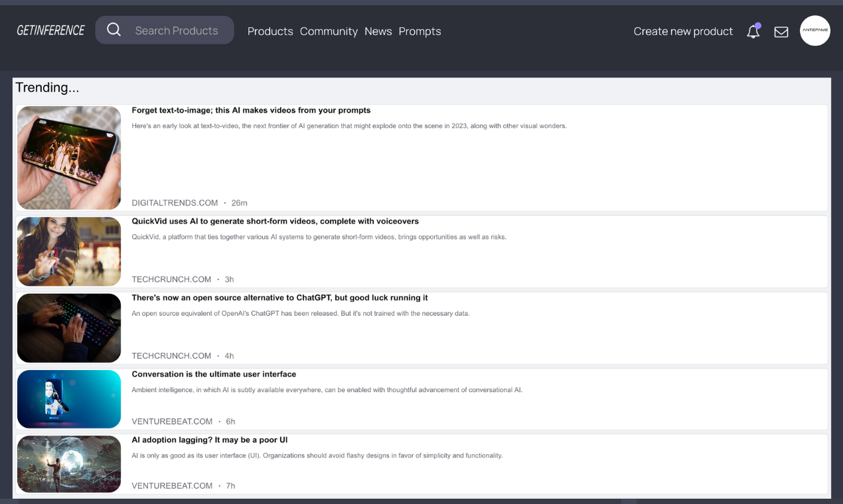The height and width of the screenshot is (504, 843).
Task: Click TECHCRUNCH.COM on the QuickVid article
Action: (171, 279)
